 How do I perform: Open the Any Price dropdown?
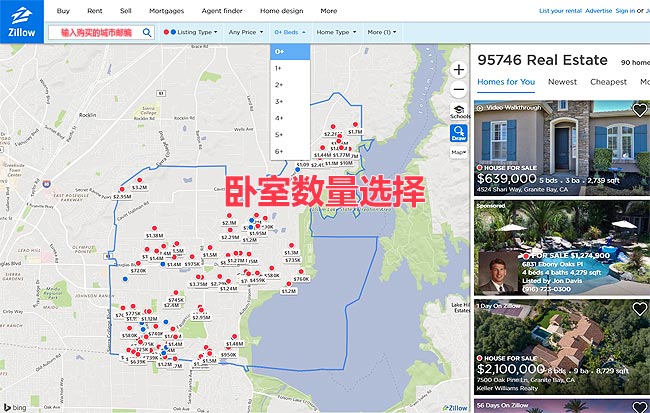tap(245, 32)
